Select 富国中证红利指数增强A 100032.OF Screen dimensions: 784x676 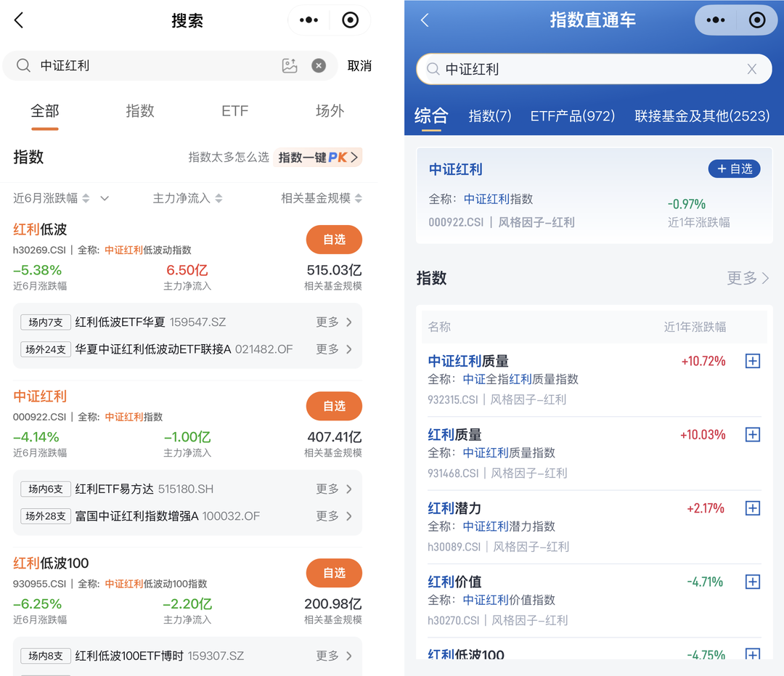pyautogui.click(x=168, y=516)
